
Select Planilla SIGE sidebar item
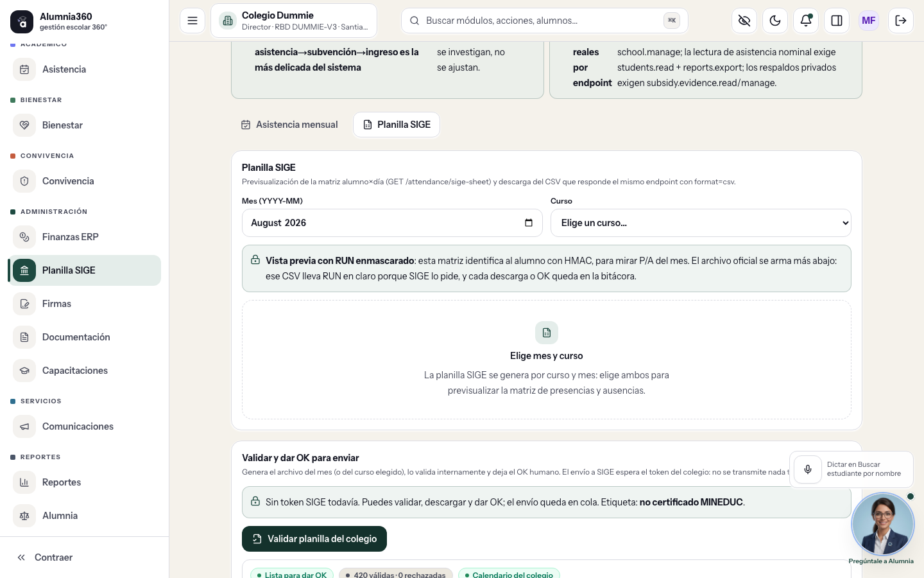85,270
